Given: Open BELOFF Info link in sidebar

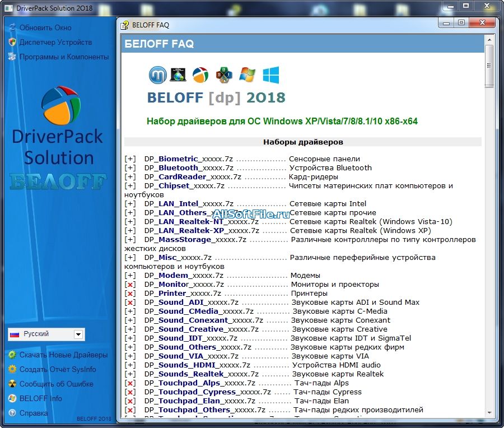Looking at the screenshot, I should coord(40,398).
